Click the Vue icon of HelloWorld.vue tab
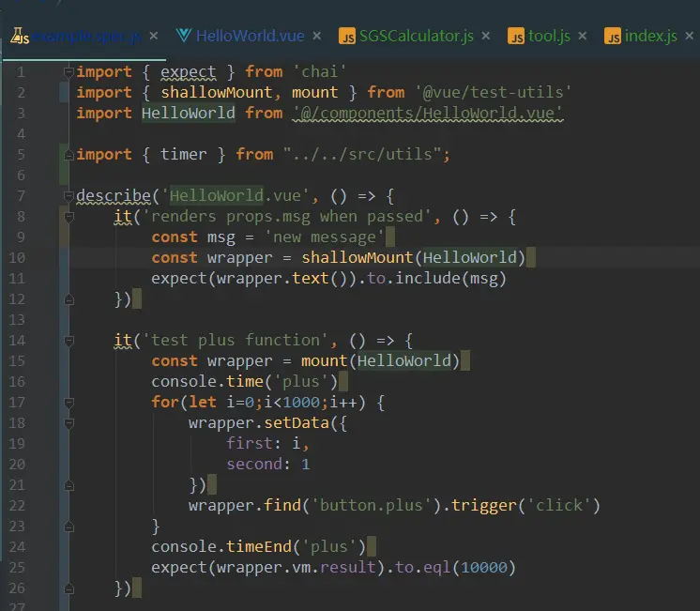 [x=184, y=36]
